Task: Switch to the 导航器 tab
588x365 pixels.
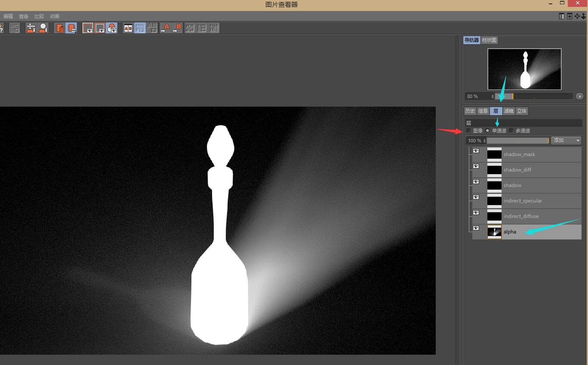Action: (x=471, y=40)
